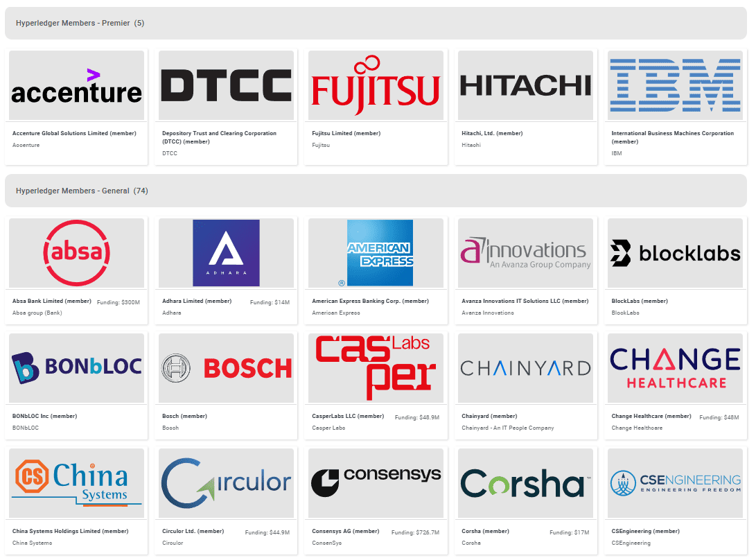The width and height of the screenshot is (756, 558).
Task: Open CasperLabs LLC (member) title
Action: pyautogui.click(x=348, y=416)
